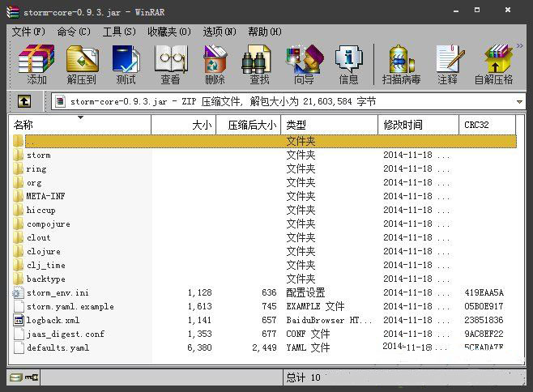Click the META-INF folder icon
Screen dimensions: 533x392
[19, 196]
